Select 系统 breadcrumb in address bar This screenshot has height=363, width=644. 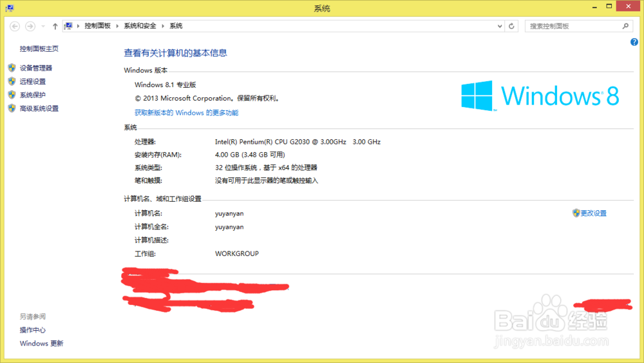(176, 26)
